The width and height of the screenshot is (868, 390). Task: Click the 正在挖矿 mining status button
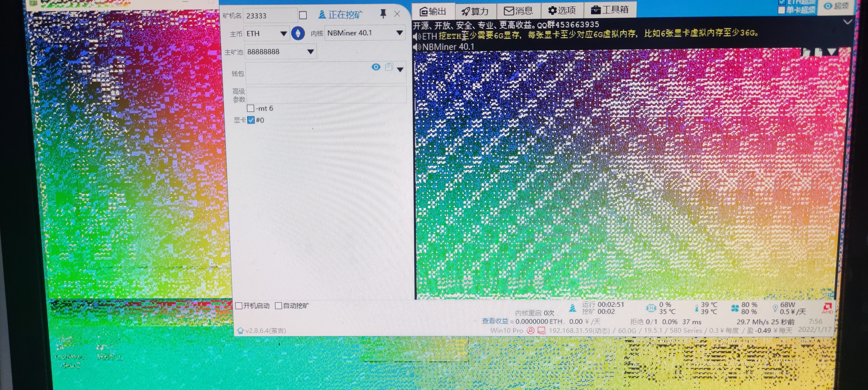pyautogui.click(x=340, y=15)
